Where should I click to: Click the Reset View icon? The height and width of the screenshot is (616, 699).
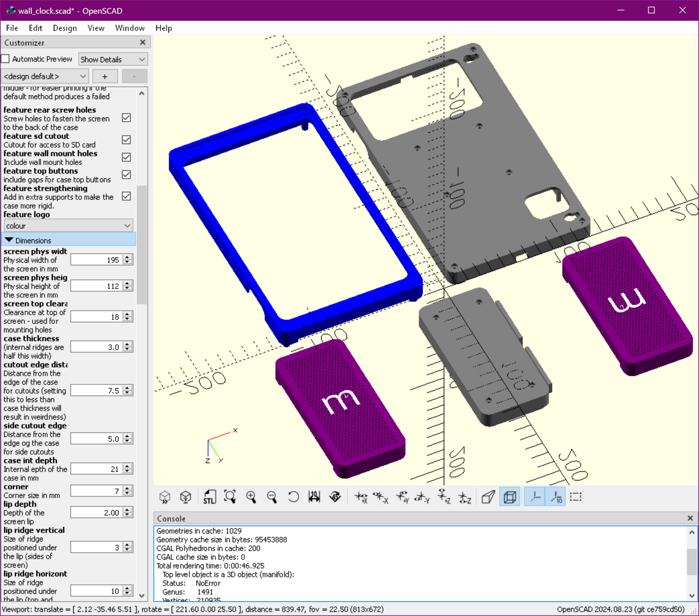pos(293,496)
